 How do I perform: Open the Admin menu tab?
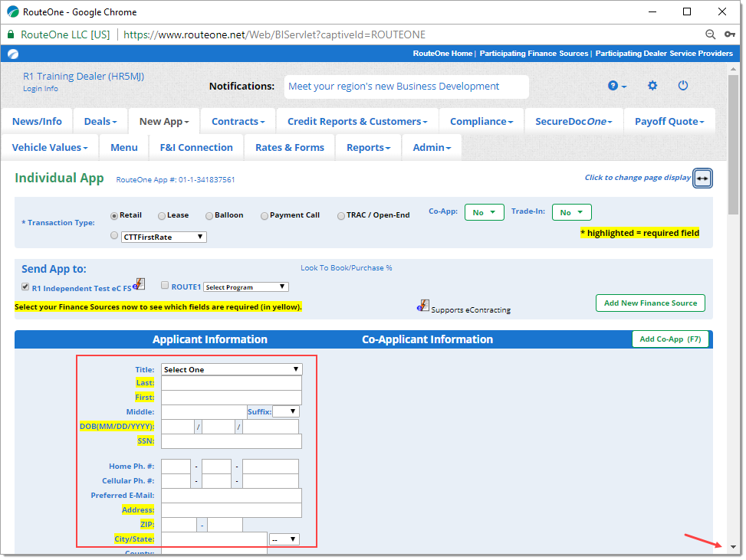pos(432,148)
